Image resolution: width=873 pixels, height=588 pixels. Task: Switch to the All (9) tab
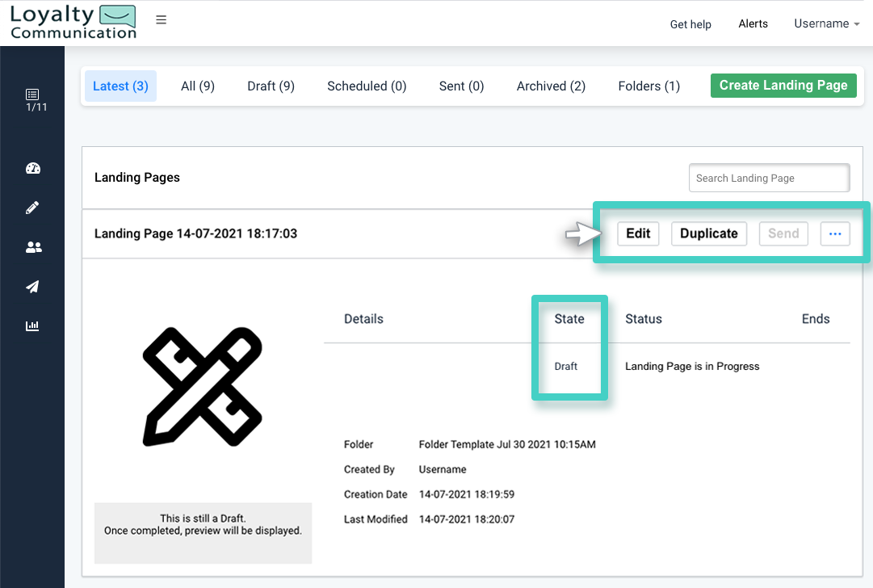[198, 86]
